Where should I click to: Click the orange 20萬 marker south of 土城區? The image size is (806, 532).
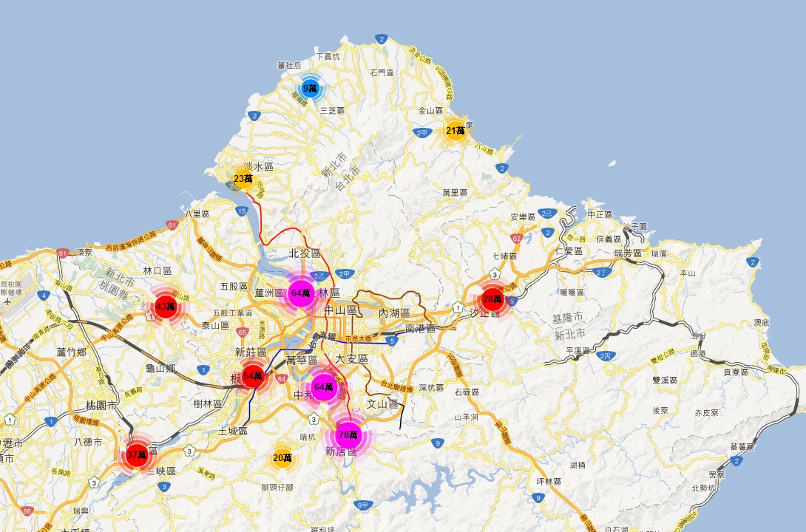coord(282,458)
